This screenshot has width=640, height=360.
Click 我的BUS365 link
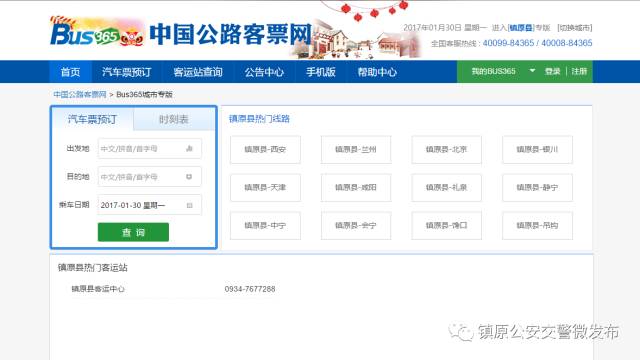point(493,71)
